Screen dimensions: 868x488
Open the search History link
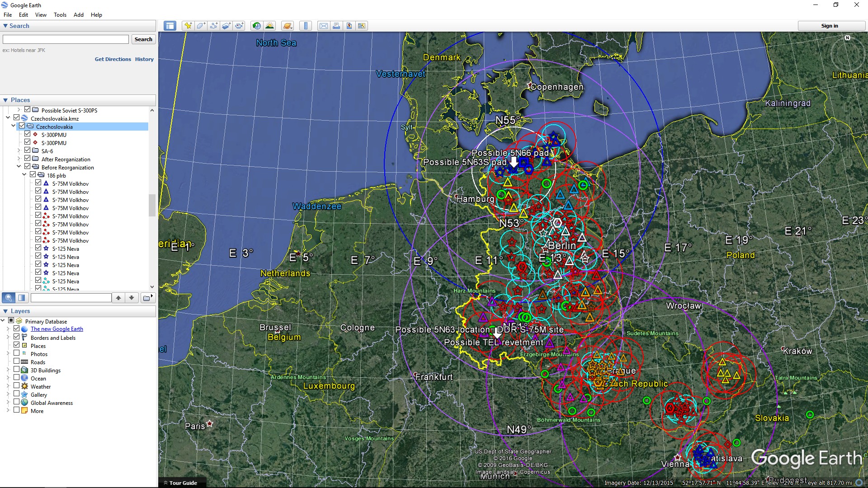(x=144, y=59)
